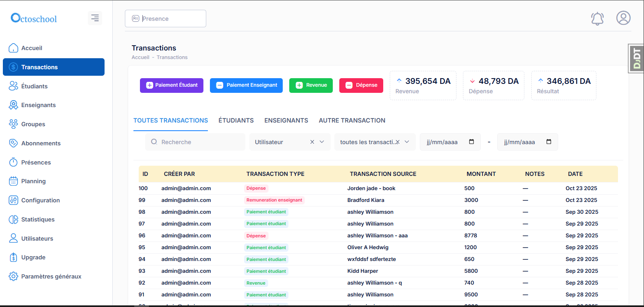Open the notifications bell icon
Screen dimensions: 644x307
click(597, 18)
